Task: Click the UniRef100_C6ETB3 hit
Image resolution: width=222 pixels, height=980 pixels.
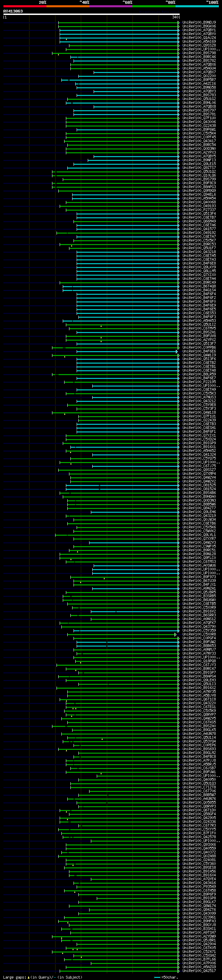Action: 199,424
